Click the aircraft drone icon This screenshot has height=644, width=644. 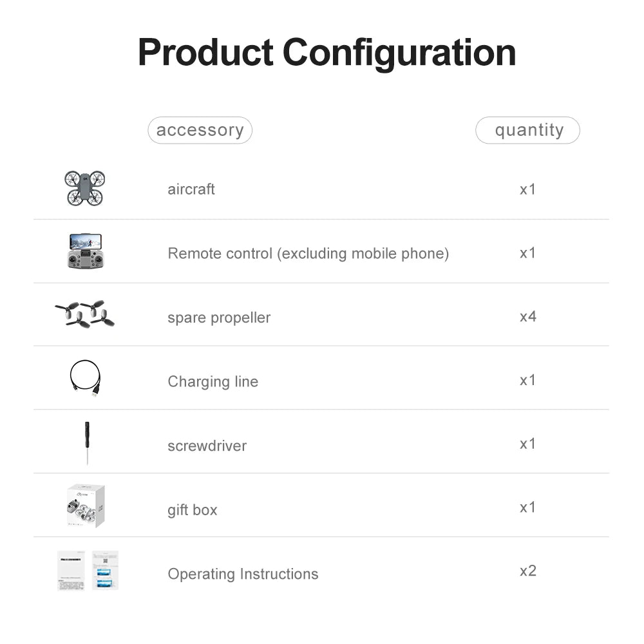click(x=85, y=188)
